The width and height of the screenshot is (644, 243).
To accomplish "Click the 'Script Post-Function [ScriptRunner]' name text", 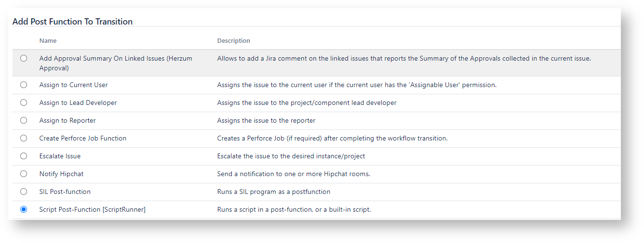I will [x=92, y=209].
